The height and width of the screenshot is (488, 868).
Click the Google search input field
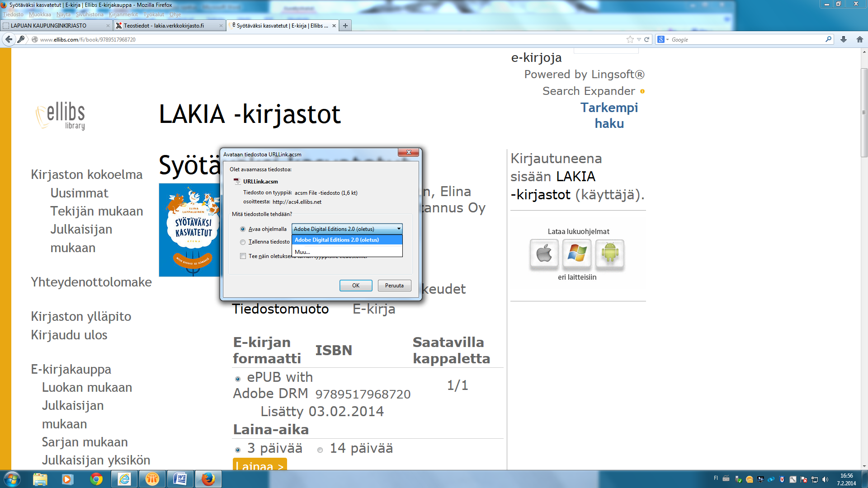click(747, 39)
